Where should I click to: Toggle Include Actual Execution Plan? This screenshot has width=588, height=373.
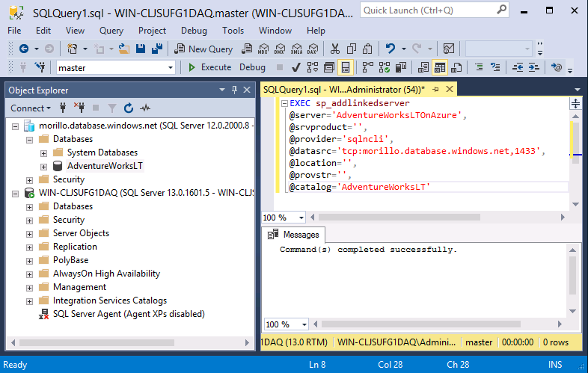click(367, 67)
